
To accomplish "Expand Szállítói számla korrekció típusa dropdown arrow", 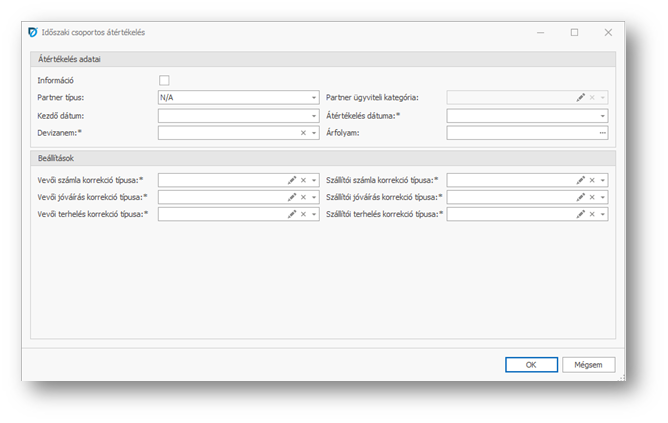I will coord(603,180).
